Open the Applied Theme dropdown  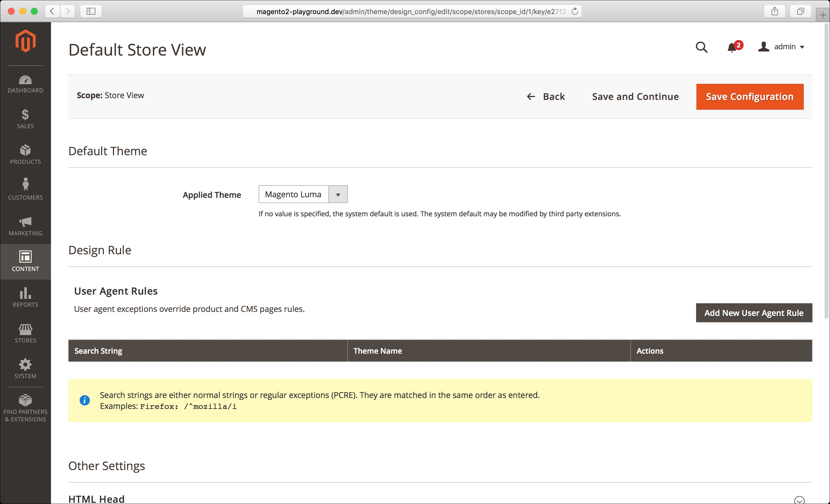[303, 194]
